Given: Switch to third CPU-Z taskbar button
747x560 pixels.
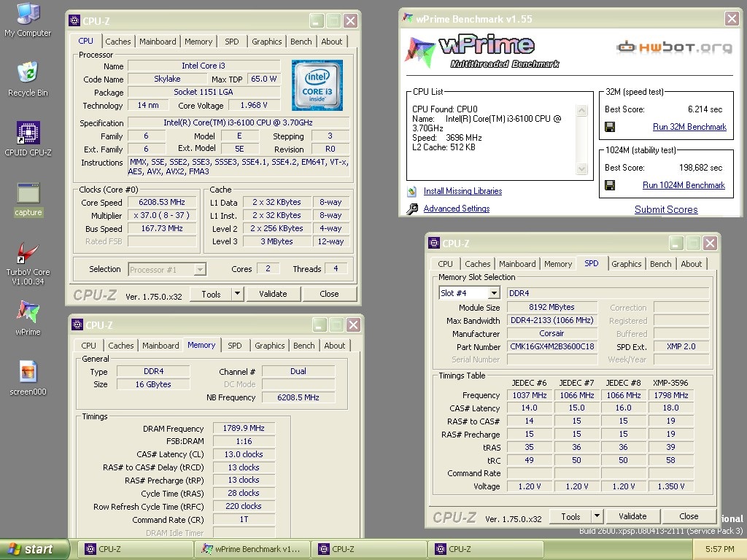Looking at the screenshot, I should (x=485, y=549).
